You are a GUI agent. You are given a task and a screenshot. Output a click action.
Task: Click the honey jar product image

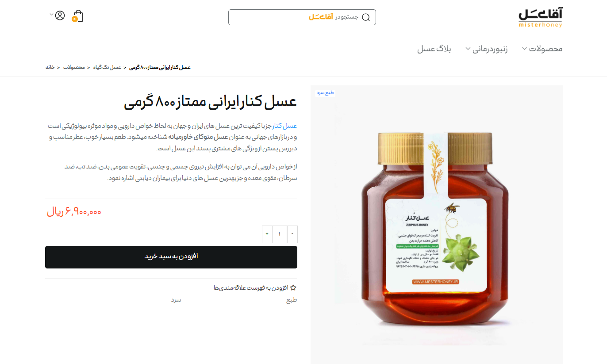(x=437, y=225)
